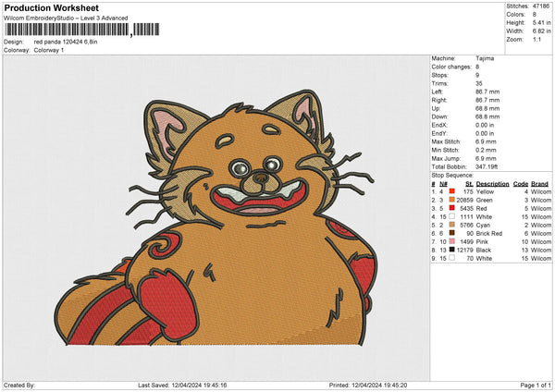Click the barcode under the worksheet title
Image resolution: width=555 pixels, height=392 pixels.
point(82,30)
